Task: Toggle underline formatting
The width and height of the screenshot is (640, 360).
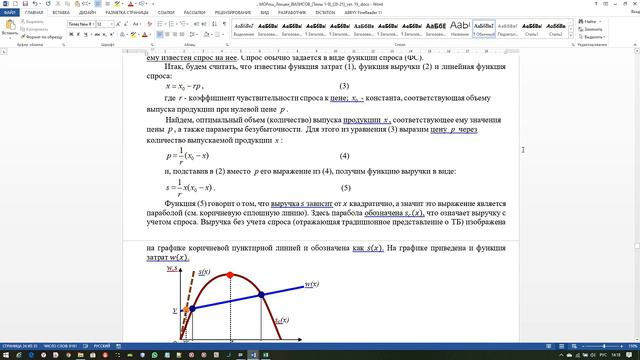Action: pos(85,35)
